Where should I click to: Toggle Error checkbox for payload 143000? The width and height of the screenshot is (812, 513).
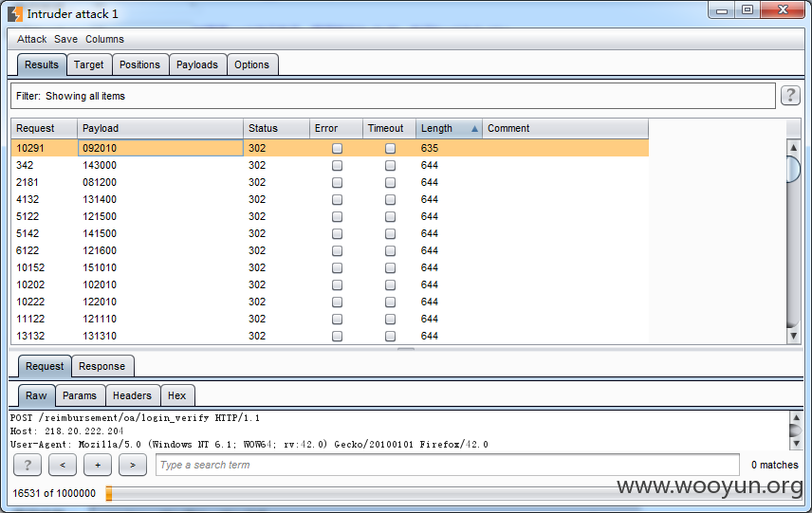337,166
